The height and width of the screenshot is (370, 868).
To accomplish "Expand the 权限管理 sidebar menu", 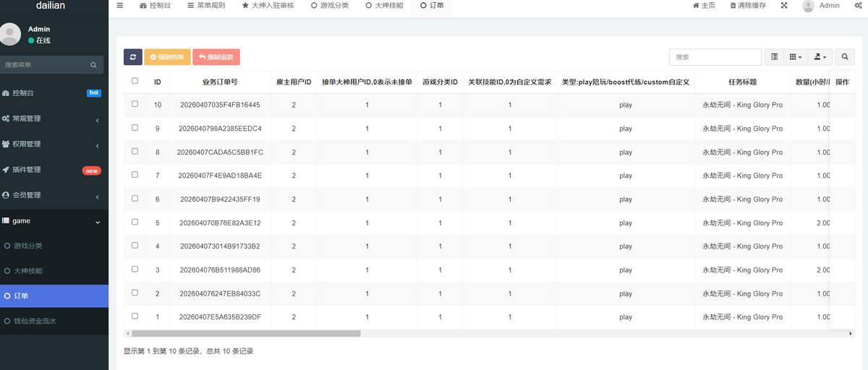I will pos(54,144).
